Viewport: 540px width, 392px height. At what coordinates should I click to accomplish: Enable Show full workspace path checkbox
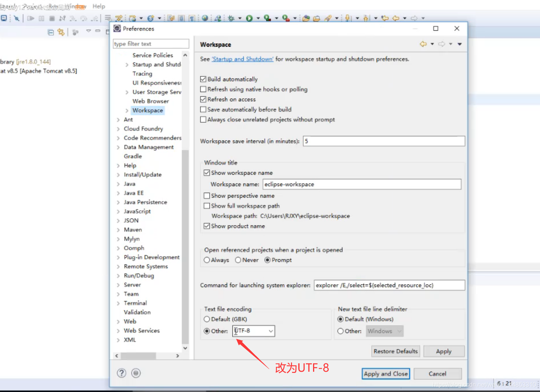(x=207, y=206)
